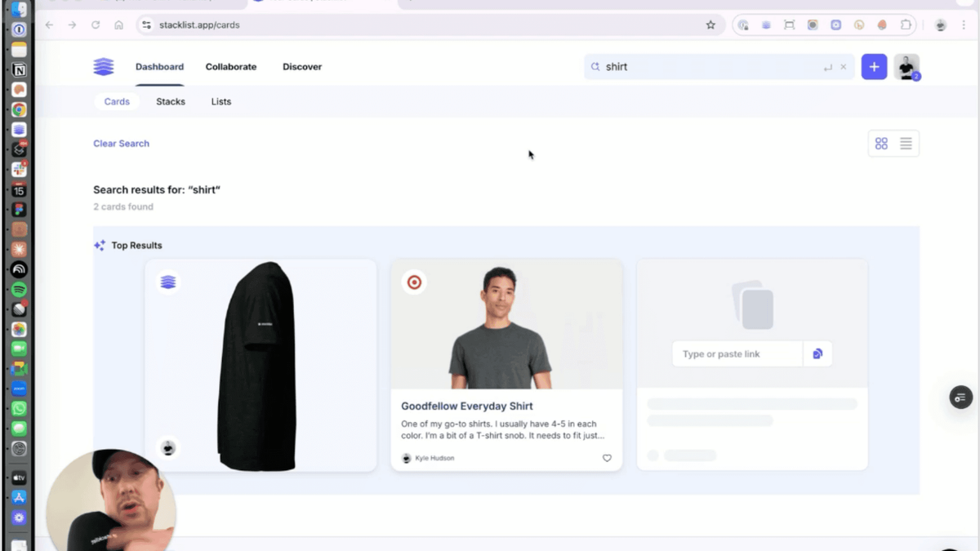Click the "2 cards found" text
This screenshot has height=551, width=980.
[x=123, y=207]
